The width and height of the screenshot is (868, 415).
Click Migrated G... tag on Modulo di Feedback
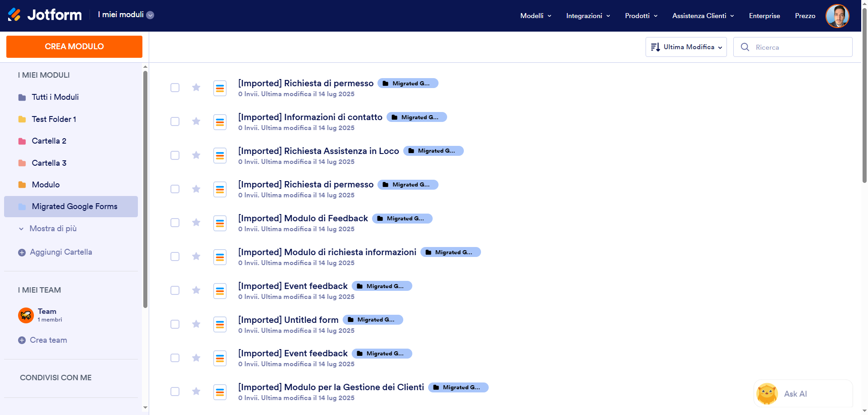pyautogui.click(x=402, y=219)
